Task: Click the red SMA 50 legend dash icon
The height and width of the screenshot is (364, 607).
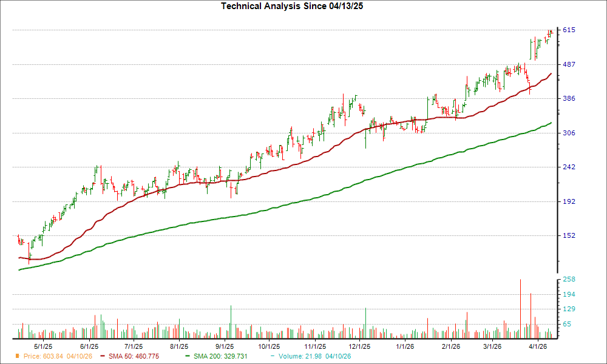Action: click(103, 357)
